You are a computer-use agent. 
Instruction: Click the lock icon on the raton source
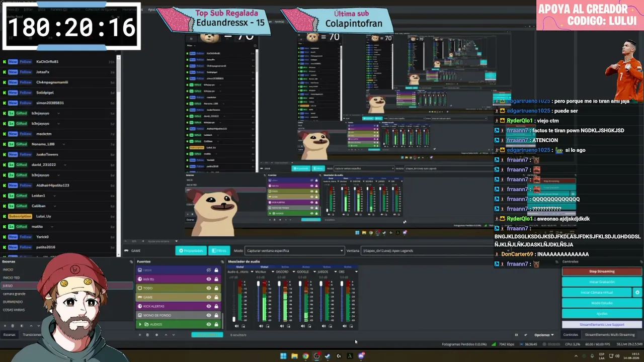pyautogui.click(x=216, y=270)
